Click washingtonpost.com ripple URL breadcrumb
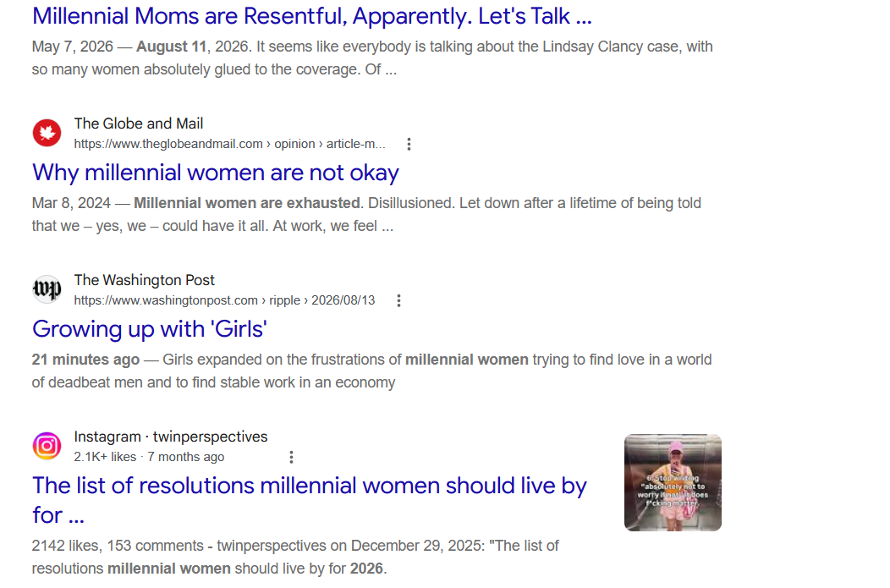Image resolution: width=890 pixels, height=588 pixels. (224, 300)
